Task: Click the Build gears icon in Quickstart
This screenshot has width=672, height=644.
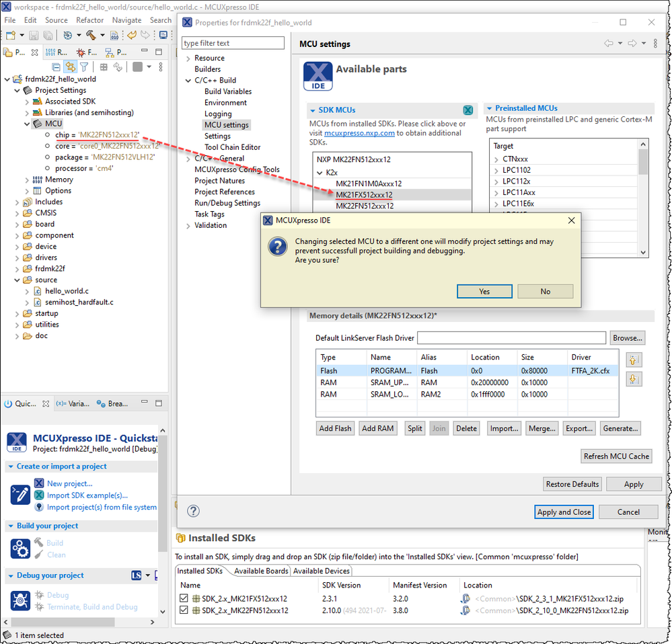Action: [x=20, y=549]
